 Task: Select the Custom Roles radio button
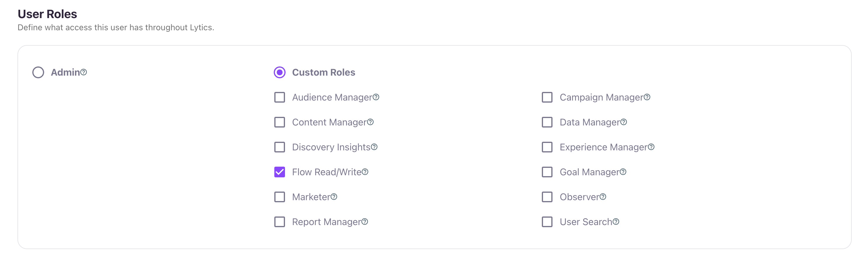click(x=280, y=72)
